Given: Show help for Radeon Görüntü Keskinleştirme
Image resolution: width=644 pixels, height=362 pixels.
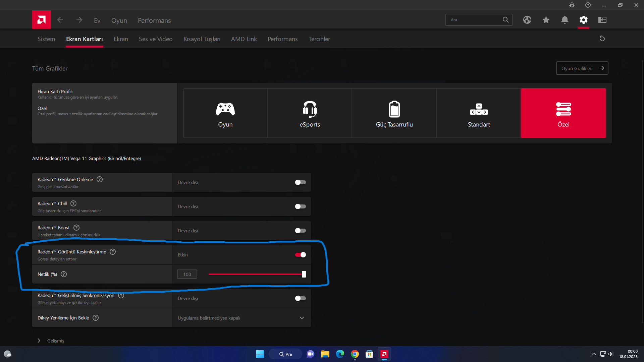Looking at the screenshot, I should click(113, 252).
